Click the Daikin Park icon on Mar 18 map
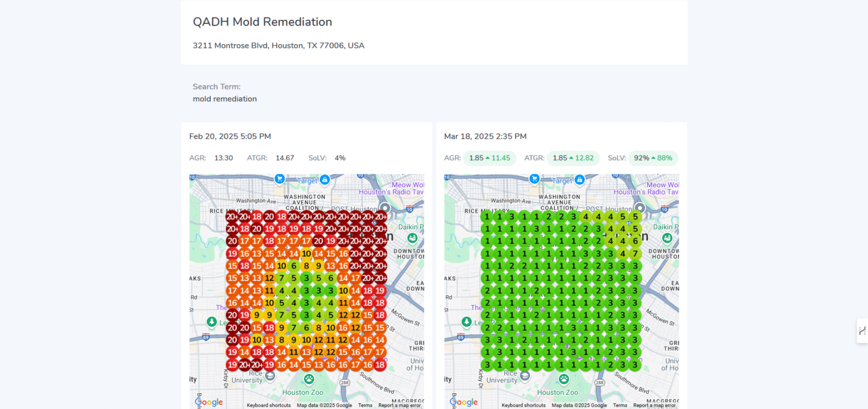Screen dimensions: 868x409 pos(667,238)
